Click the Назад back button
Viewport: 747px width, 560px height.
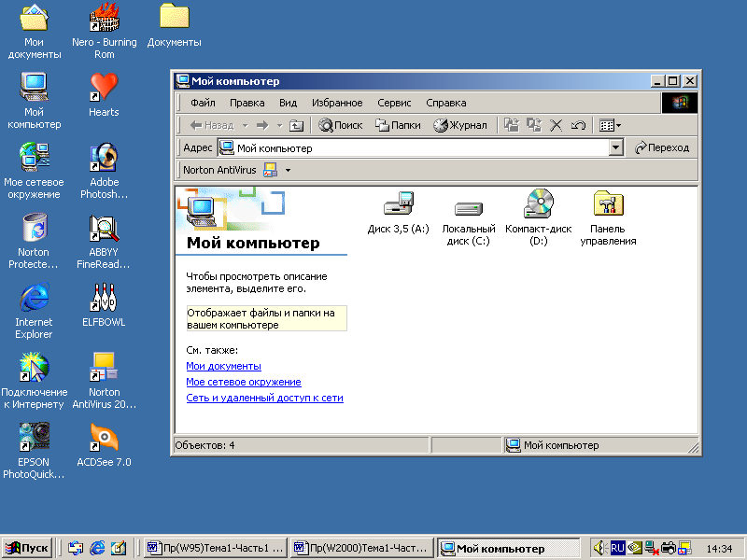(x=213, y=126)
